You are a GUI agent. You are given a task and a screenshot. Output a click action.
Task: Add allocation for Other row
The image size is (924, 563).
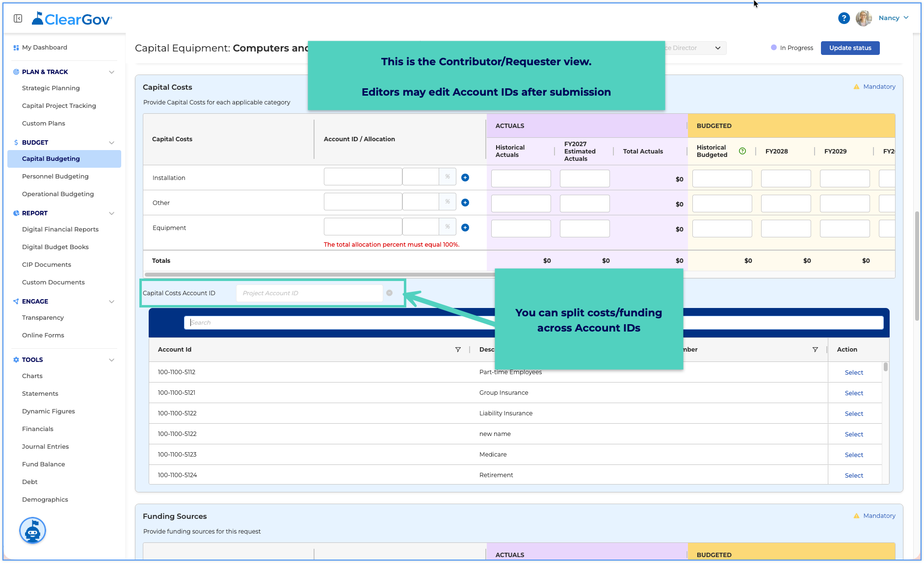pyautogui.click(x=465, y=203)
